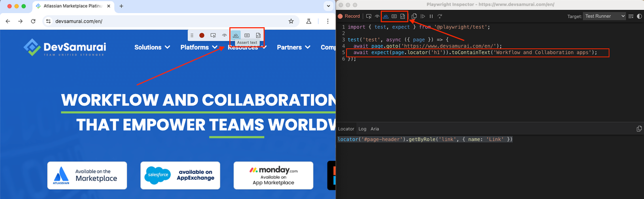Click the Pause icon in Inspector toolbar

click(x=431, y=16)
